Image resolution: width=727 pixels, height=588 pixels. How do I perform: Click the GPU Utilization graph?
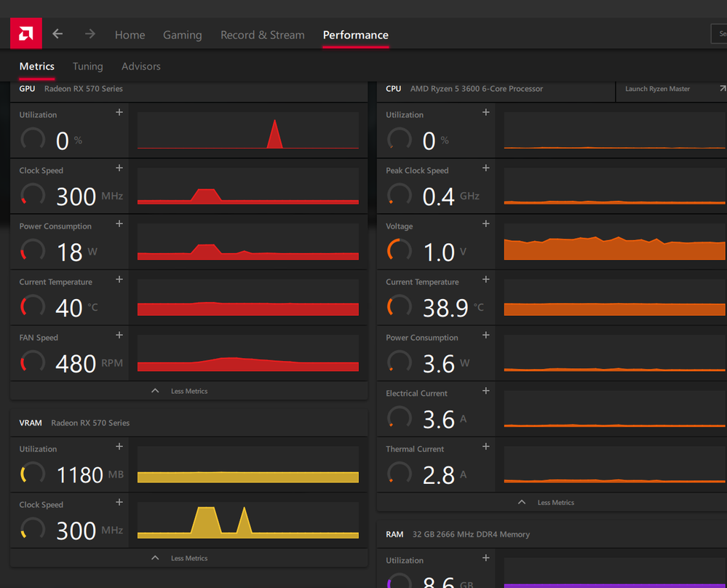[x=248, y=130]
